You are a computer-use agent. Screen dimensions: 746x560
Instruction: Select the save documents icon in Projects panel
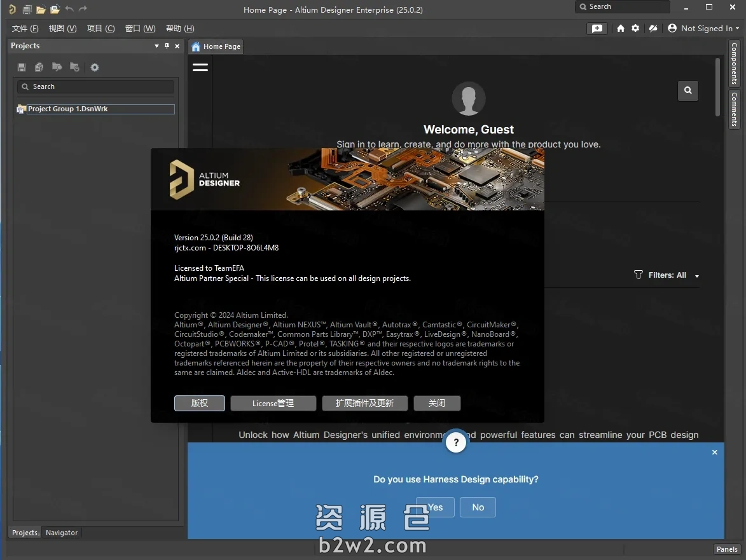point(21,67)
